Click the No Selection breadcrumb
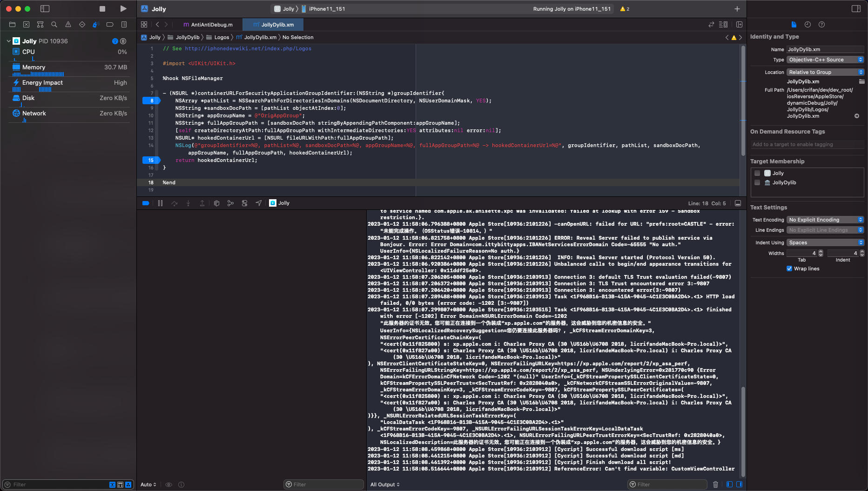Screen dimensions: 868x491 [298, 37]
